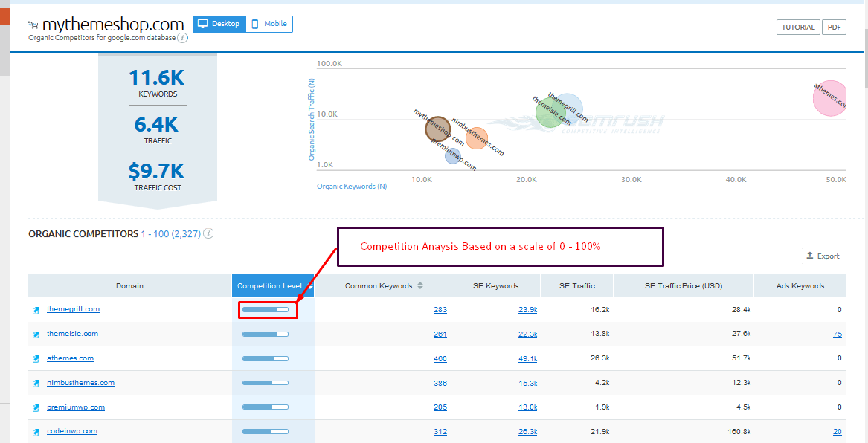Open 22.3k SE keywords link
The height and width of the screenshot is (443, 868).
pyautogui.click(x=527, y=334)
